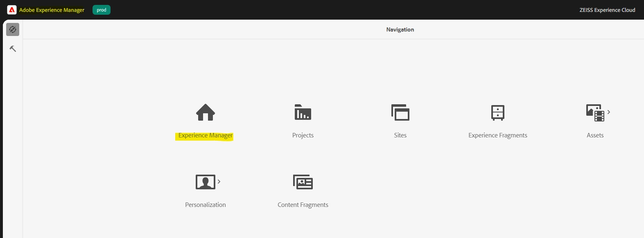644x238 pixels.
Task: Select the Navigation compass icon in sidebar
Action: tap(13, 29)
